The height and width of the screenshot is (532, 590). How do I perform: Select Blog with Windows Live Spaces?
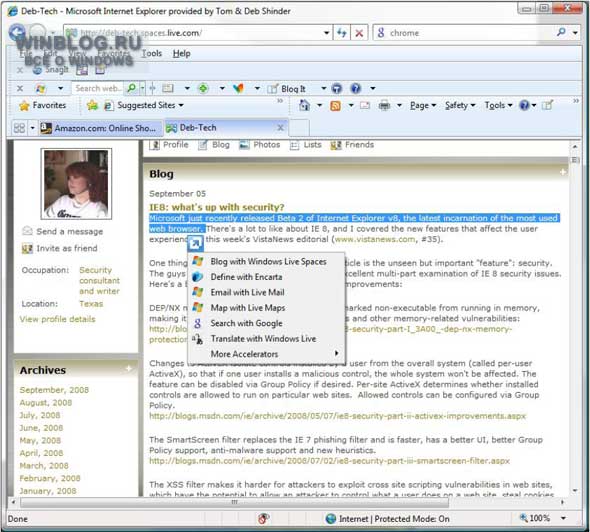[x=266, y=261]
